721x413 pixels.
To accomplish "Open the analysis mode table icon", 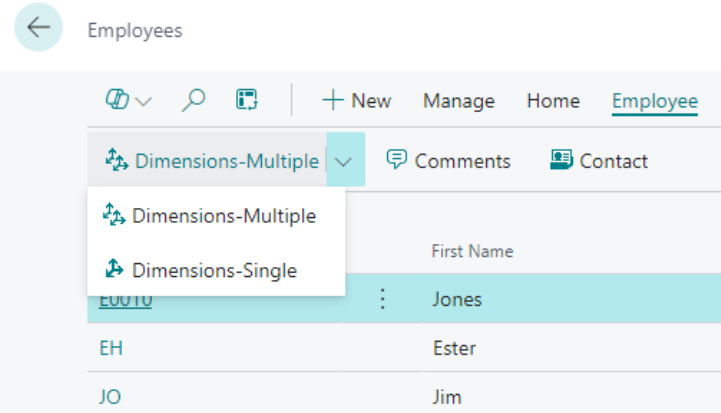I will pos(247,100).
